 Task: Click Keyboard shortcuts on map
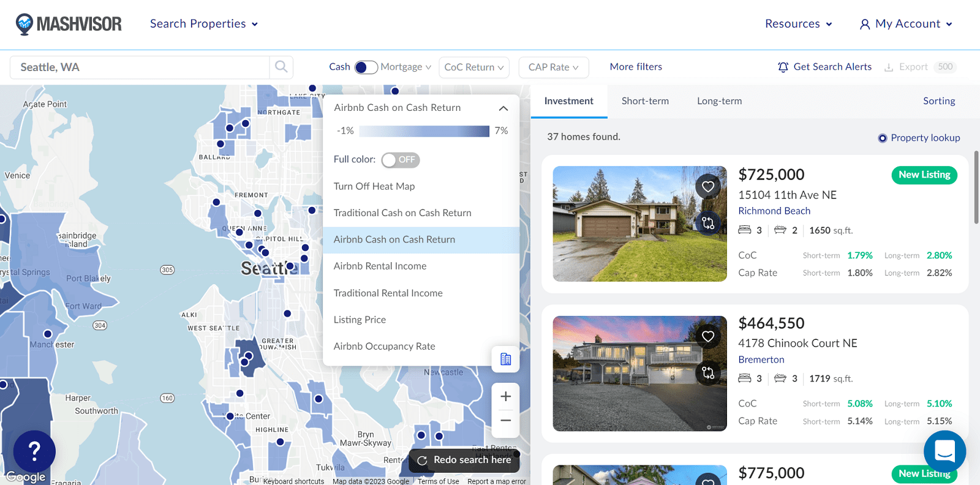pos(293,481)
